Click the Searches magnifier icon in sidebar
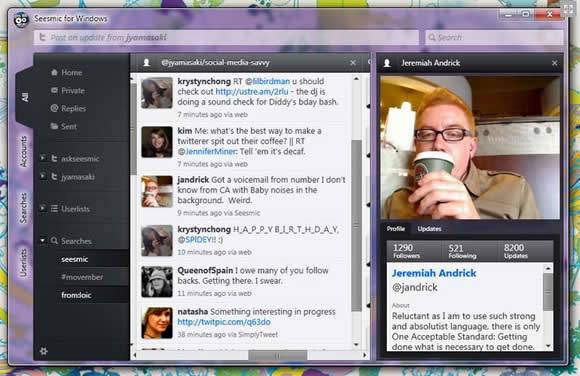Image resolution: width=580 pixels, height=376 pixels. tap(54, 241)
